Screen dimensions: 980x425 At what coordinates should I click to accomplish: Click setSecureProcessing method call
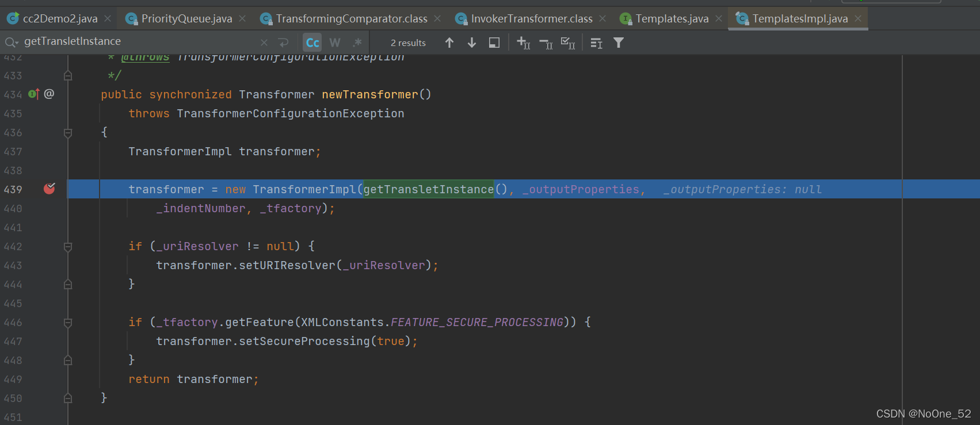point(304,341)
